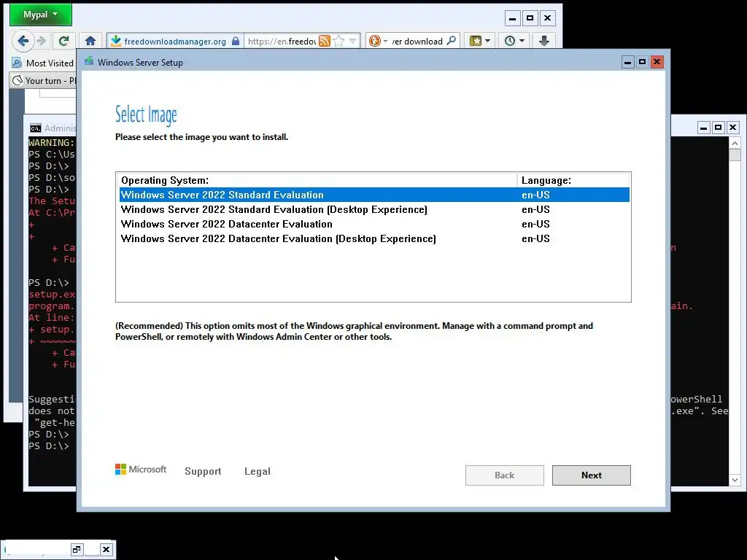Bookmark page with the star icon
The image size is (747, 560).
click(x=338, y=42)
